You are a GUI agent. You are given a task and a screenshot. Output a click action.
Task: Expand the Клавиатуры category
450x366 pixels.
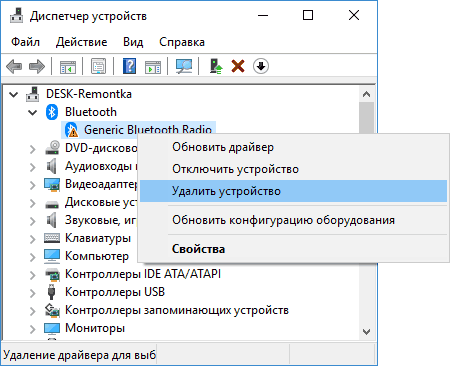pos(32,238)
